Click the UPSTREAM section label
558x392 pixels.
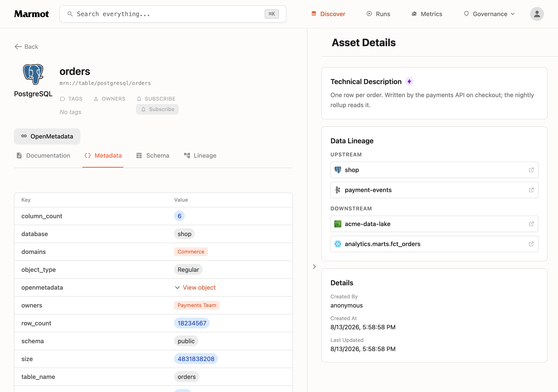(346, 155)
